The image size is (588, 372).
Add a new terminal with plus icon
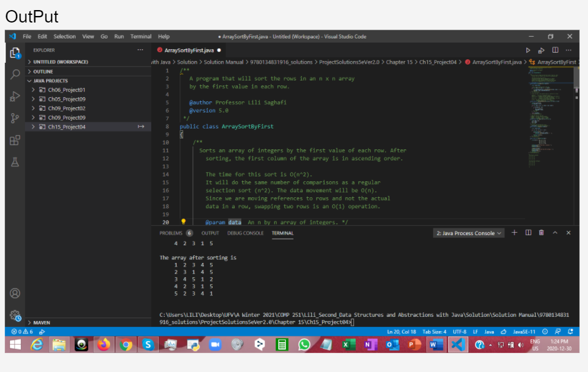(514, 233)
